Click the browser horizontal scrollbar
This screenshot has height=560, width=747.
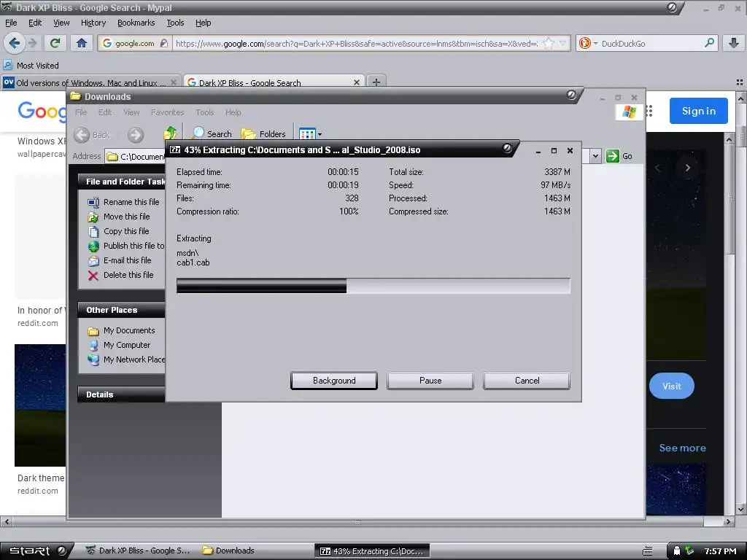tap(357, 522)
